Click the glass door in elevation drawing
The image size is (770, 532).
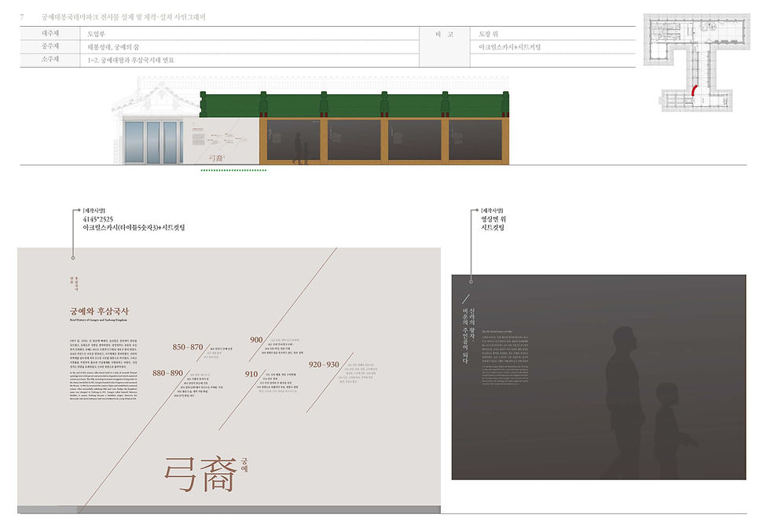(x=152, y=142)
